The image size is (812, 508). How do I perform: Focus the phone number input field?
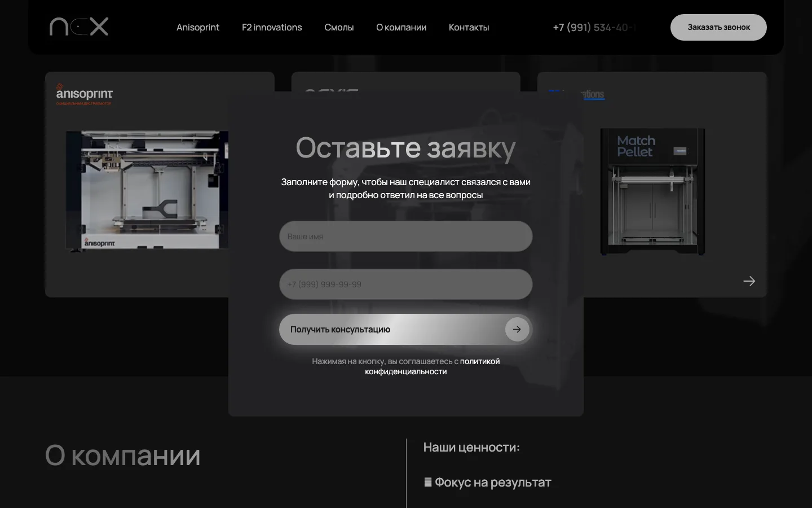click(x=406, y=284)
